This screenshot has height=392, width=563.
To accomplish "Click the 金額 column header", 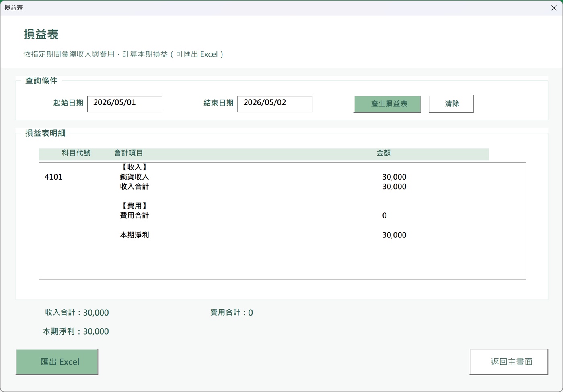I will pos(384,153).
